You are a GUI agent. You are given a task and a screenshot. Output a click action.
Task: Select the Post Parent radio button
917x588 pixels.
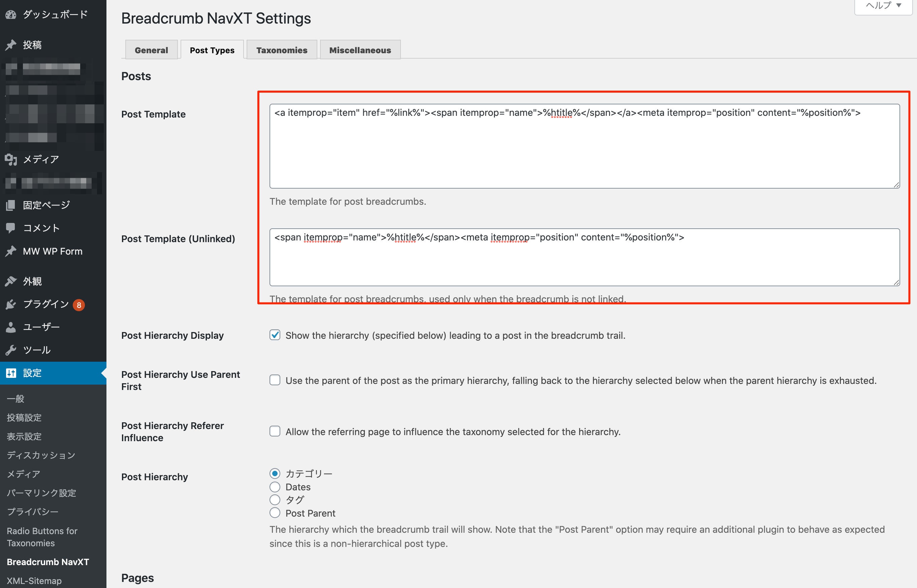coord(275,513)
